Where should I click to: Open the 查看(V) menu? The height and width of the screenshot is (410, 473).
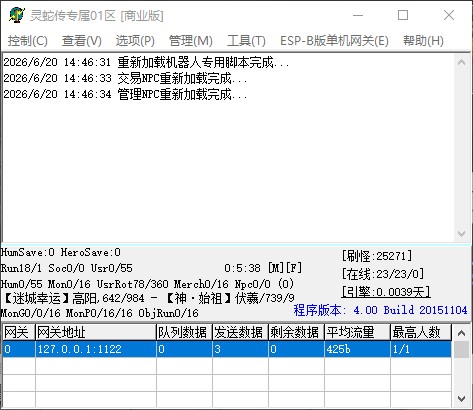point(82,41)
